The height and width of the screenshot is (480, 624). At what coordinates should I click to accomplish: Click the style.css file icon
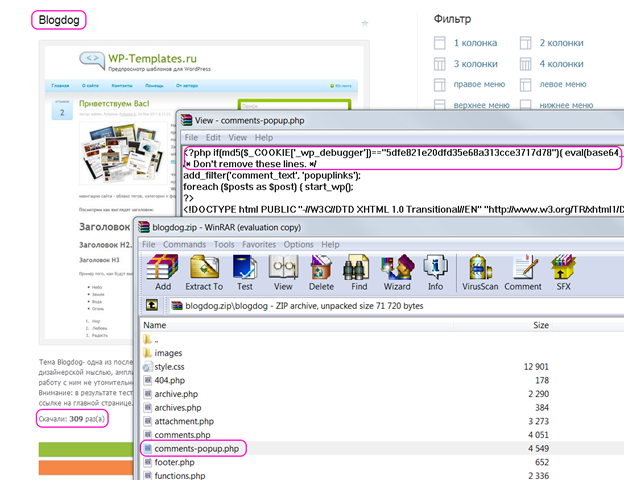148,367
